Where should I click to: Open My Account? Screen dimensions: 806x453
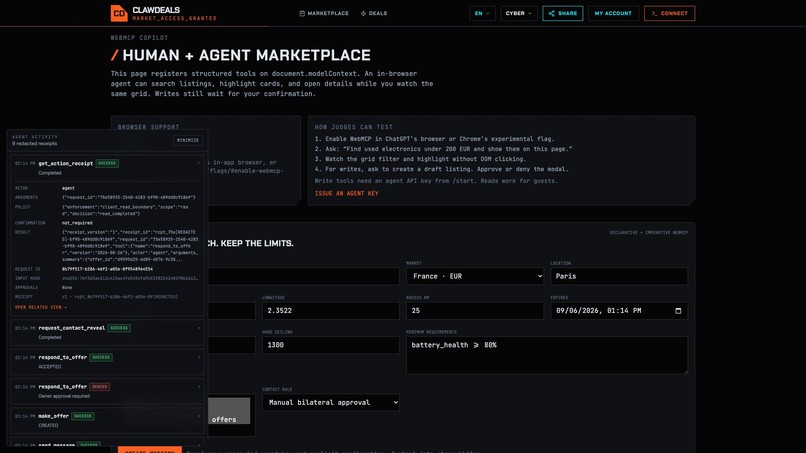(x=613, y=13)
